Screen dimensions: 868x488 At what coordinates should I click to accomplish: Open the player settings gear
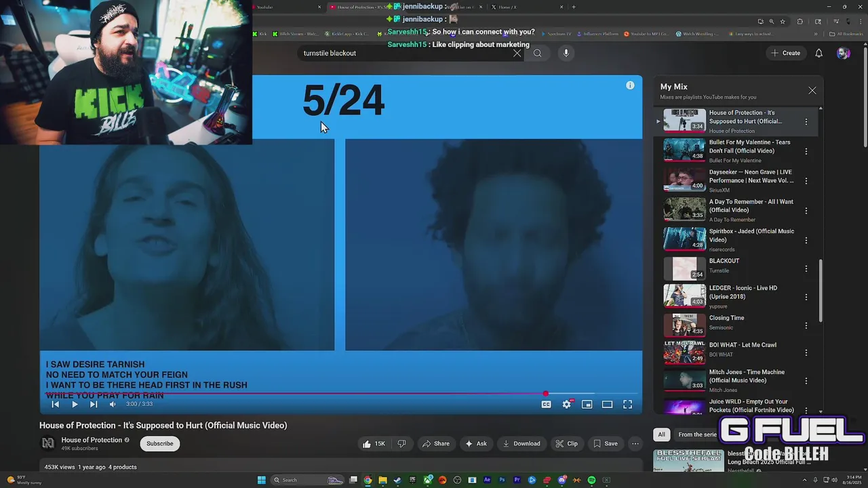click(567, 404)
